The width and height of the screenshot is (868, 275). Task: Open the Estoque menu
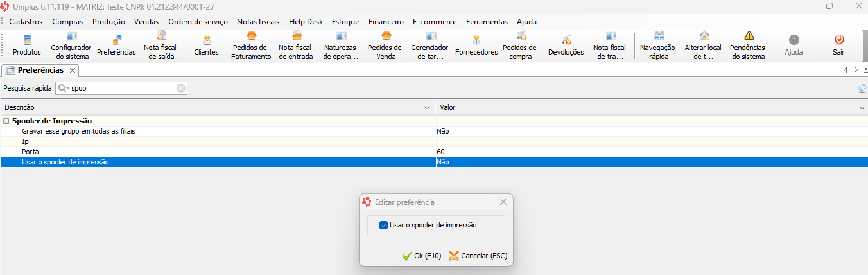coord(345,21)
